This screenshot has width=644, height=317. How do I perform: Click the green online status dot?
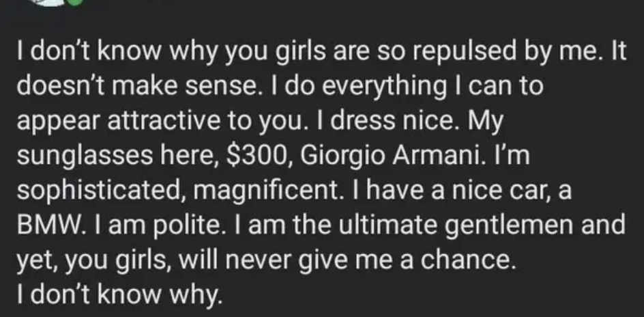click(75, 1)
